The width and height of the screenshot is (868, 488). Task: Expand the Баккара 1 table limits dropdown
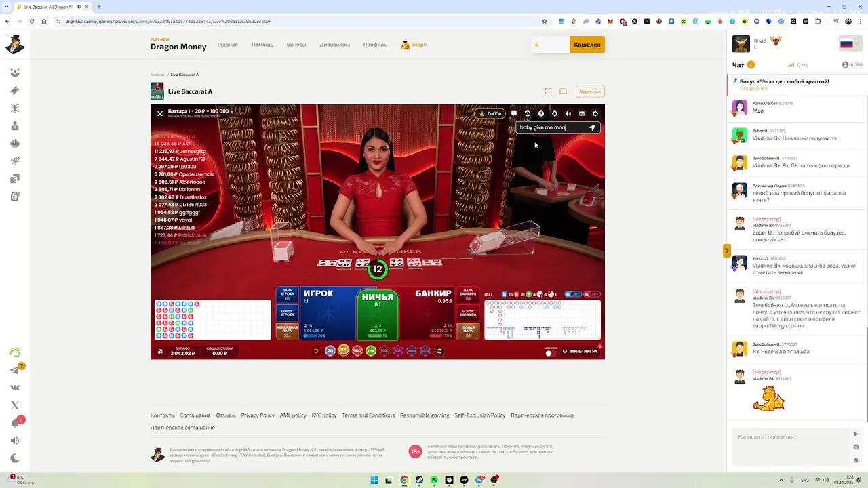(x=199, y=111)
